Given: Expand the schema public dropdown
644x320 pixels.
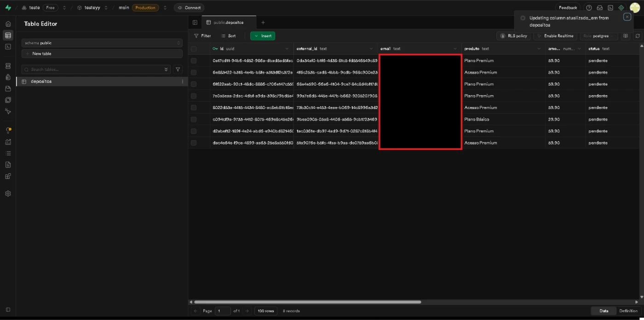Looking at the screenshot, I should tap(102, 43).
